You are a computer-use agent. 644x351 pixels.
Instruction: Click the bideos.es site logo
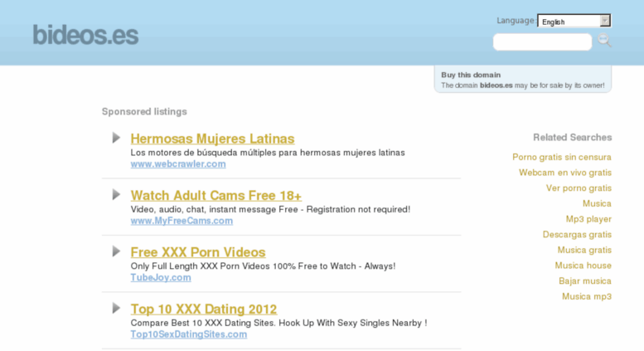85,35
